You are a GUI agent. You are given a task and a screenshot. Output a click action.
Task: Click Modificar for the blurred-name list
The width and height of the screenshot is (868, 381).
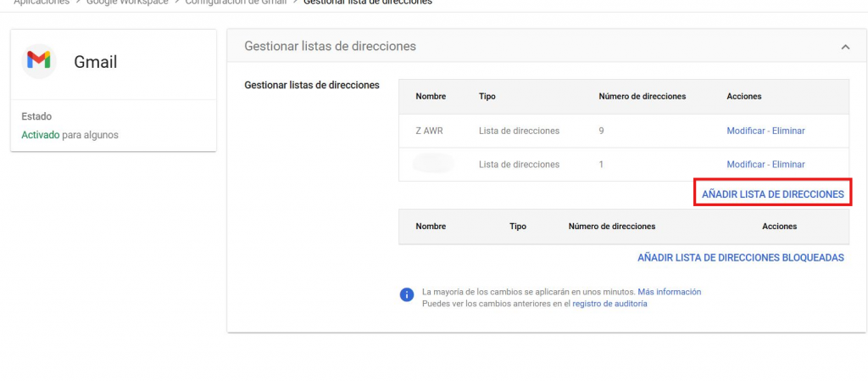pyautogui.click(x=746, y=164)
